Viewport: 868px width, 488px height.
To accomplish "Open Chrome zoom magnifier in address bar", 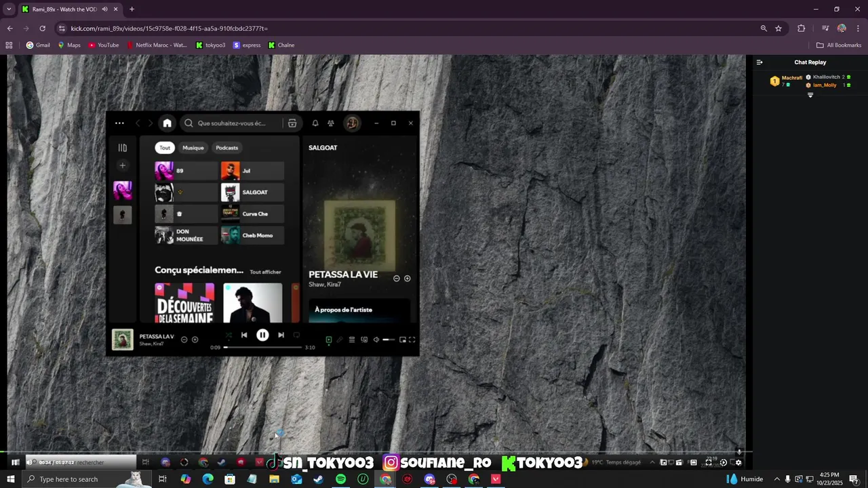I will point(764,28).
